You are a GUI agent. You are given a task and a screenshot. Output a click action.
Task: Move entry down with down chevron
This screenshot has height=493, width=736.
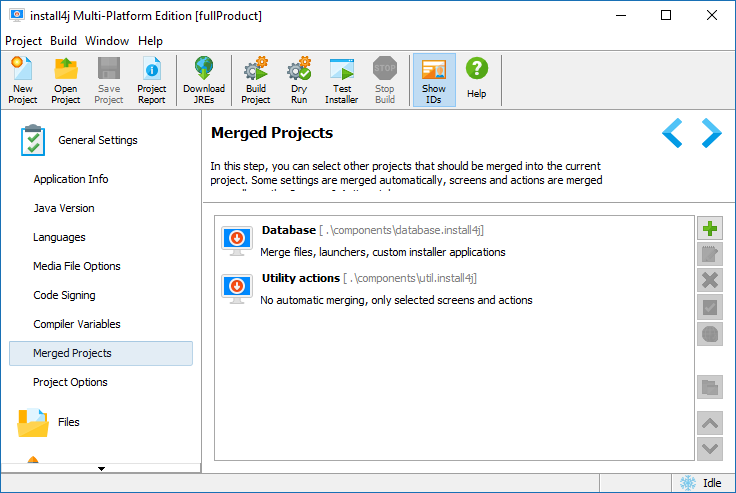coord(710,449)
